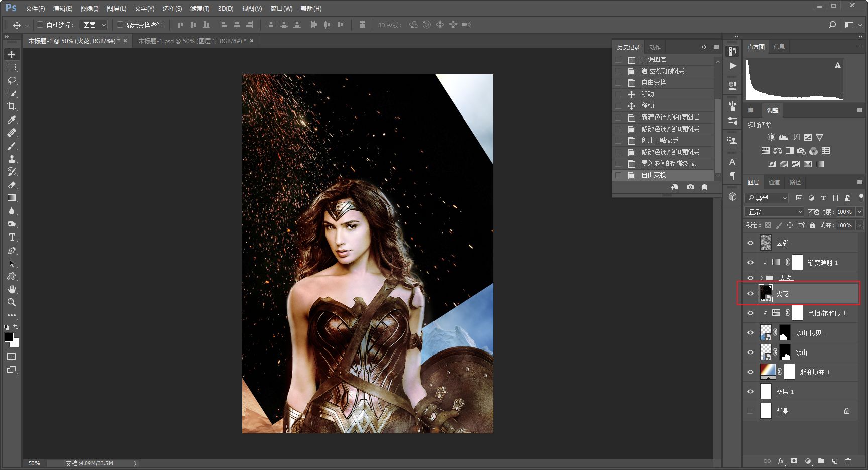Open the History panel flyout menu
Viewport: 868px width, 470px height.
point(716,47)
